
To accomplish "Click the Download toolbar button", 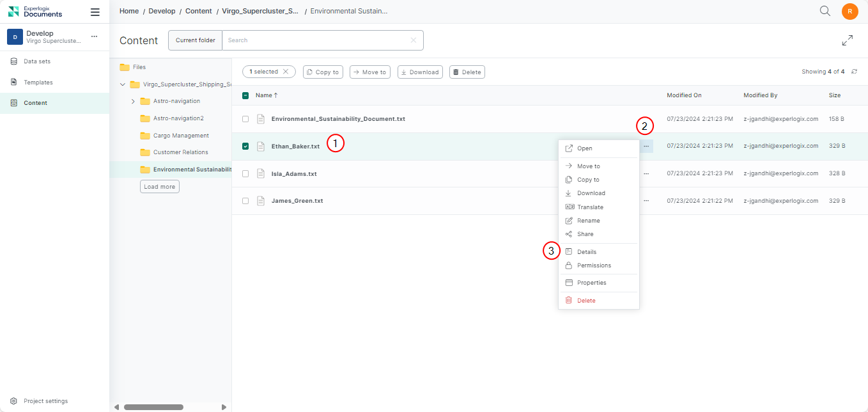I will point(420,72).
